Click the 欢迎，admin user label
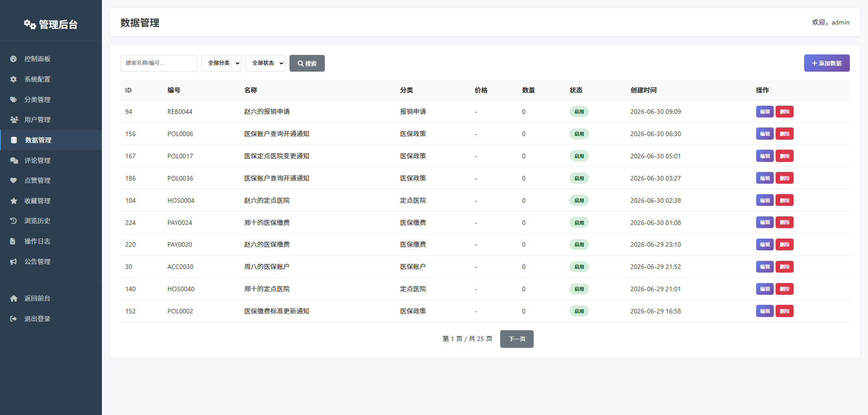Image resolution: width=868 pixels, height=415 pixels. point(830,22)
